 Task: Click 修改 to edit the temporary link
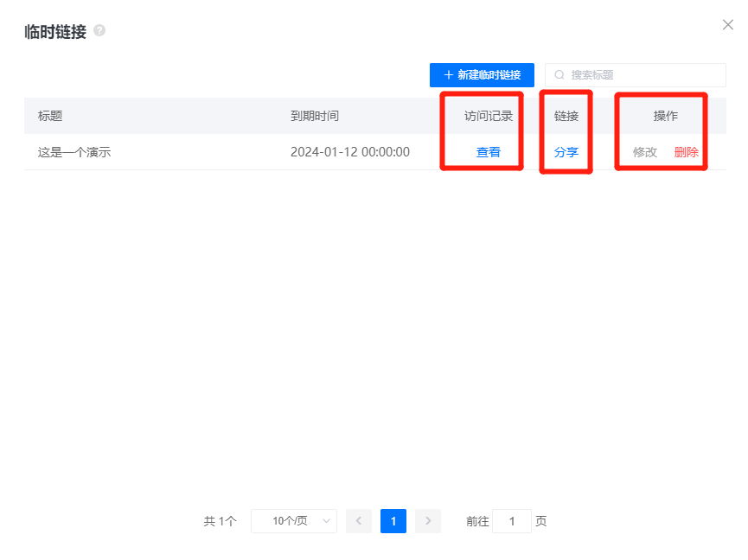click(x=645, y=152)
